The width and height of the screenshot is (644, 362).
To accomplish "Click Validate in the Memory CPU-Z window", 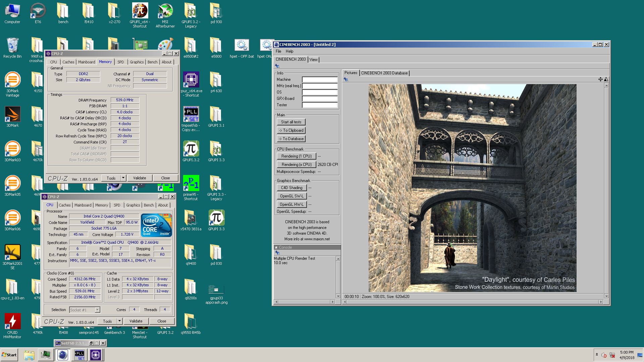I will tap(140, 178).
